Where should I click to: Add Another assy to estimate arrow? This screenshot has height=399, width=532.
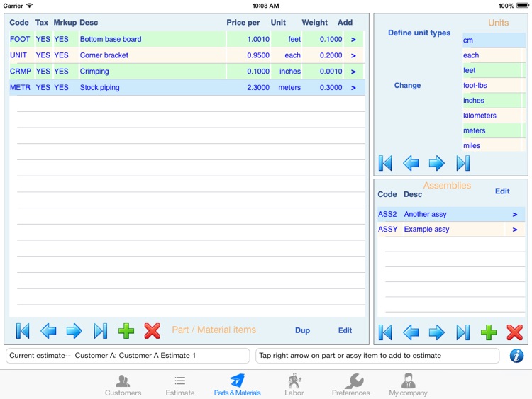click(x=515, y=214)
